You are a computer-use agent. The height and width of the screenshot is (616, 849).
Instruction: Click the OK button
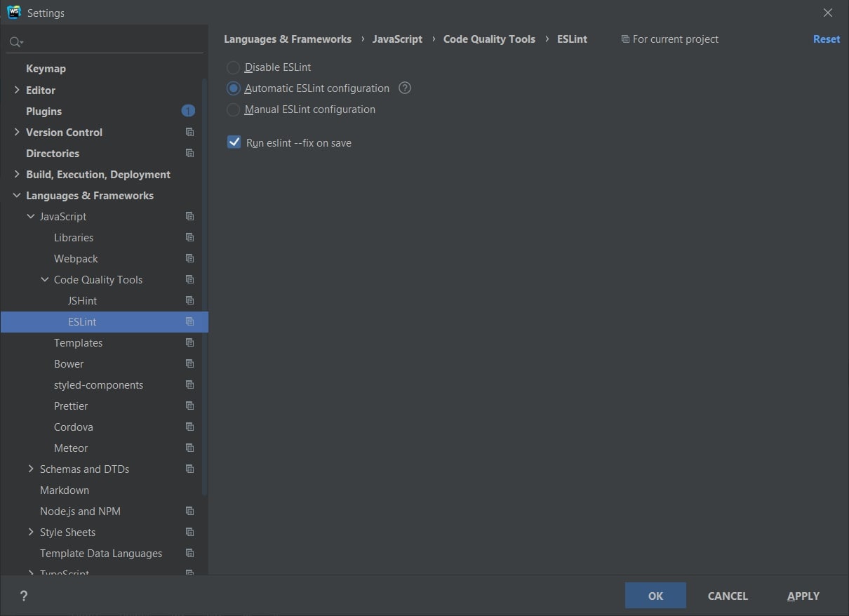click(655, 596)
